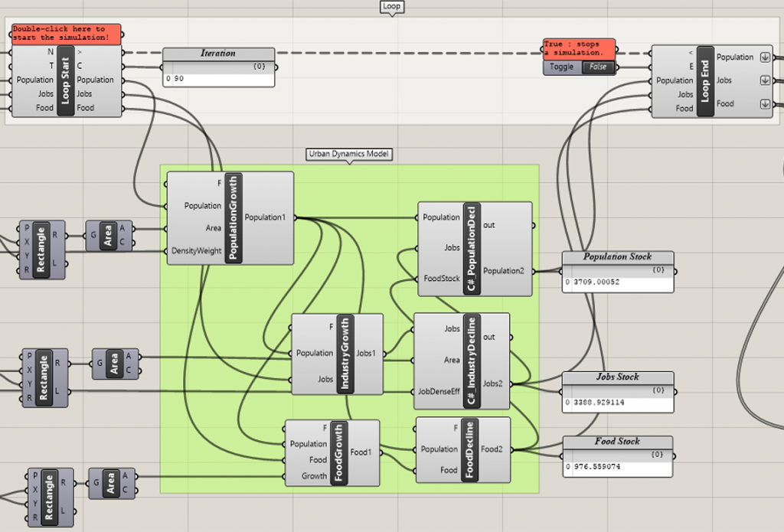Screen dimensions: 784x532
Task: Select the IndustryGrowth component name bar
Action: click(345, 354)
